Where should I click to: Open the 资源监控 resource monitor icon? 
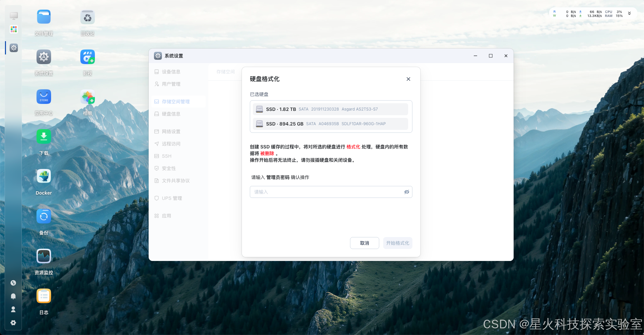pyautogui.click(x=44, y=256)
